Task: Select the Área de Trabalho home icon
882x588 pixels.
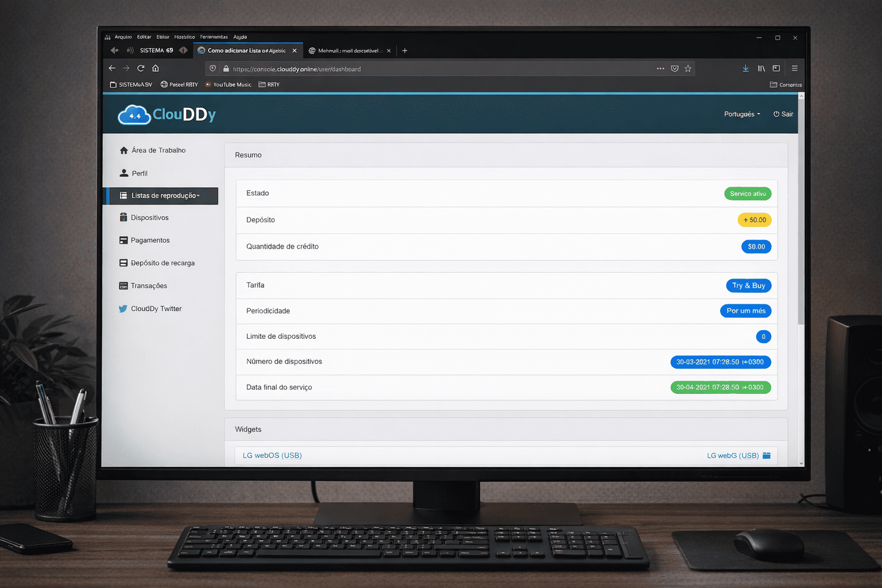Action: pos(124,150)
